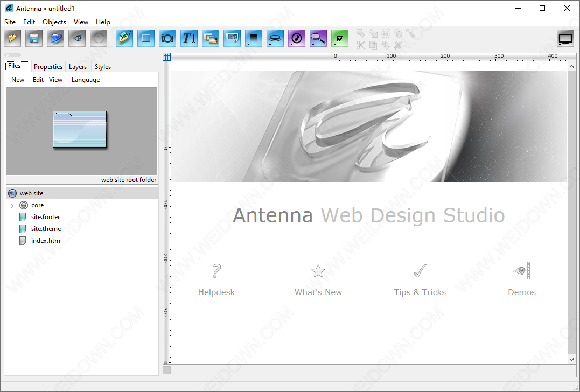Image resolution: width=580 pixels, height=392 pixels.
Task: Switch to the Styles tab
Action: pyautogui.click(x=103, y=67)
